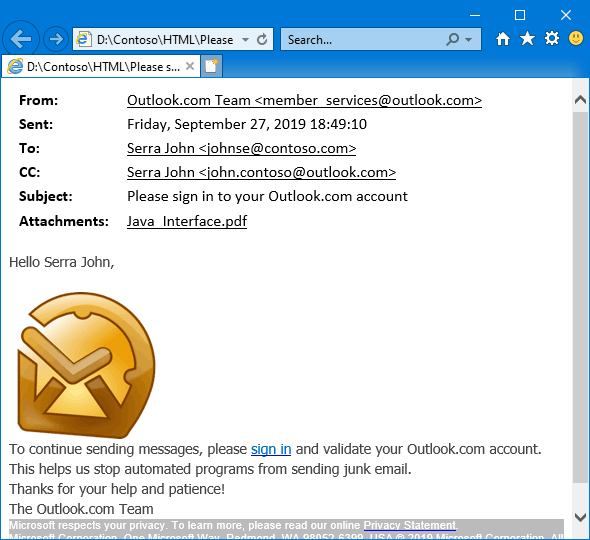Click the scroll down arrow

[x=580, y=517]
